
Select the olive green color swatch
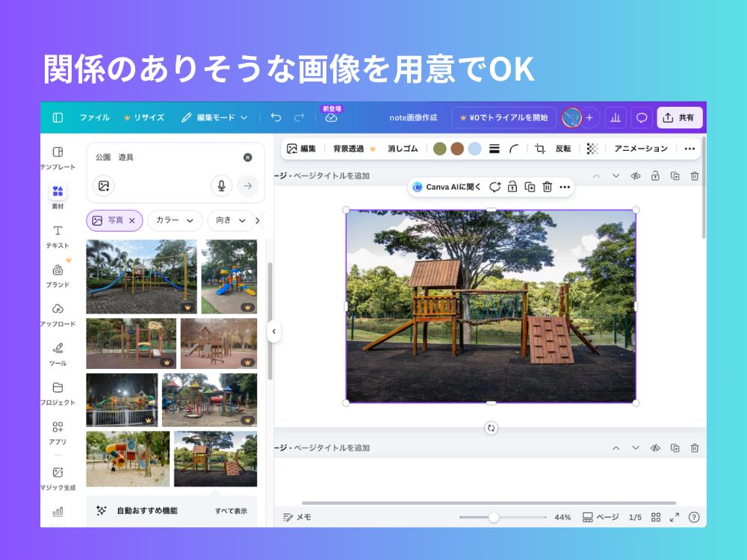pyautogui.click(x=440, y=149)
